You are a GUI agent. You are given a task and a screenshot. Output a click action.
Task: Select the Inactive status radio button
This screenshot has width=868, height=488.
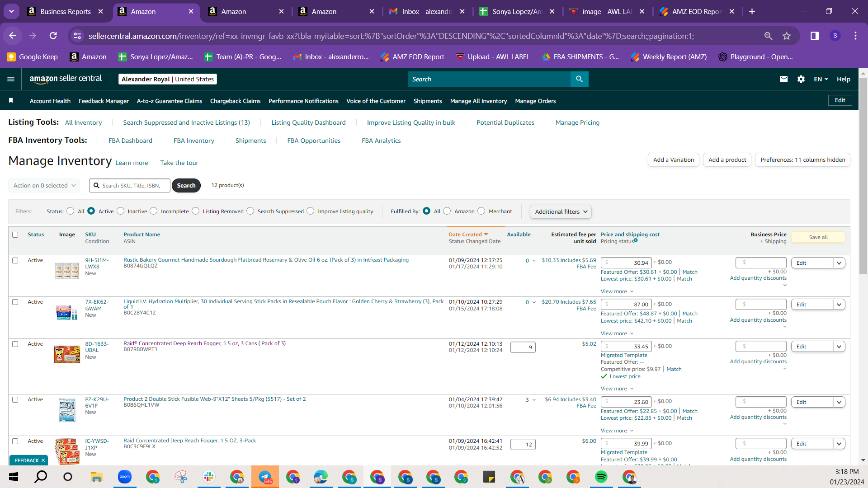click(121, 211)
